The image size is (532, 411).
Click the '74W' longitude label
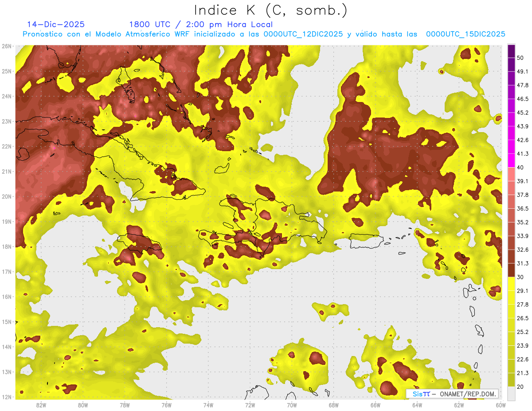click(208, 405)
